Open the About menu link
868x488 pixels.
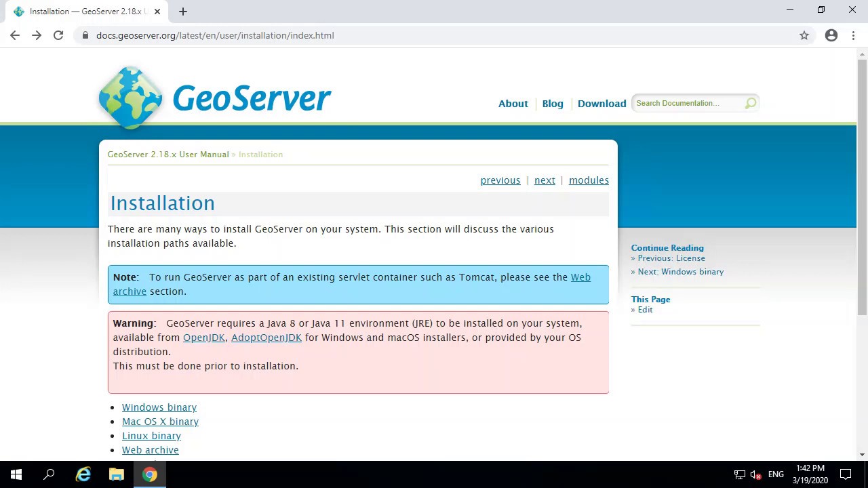coord(513,104)
